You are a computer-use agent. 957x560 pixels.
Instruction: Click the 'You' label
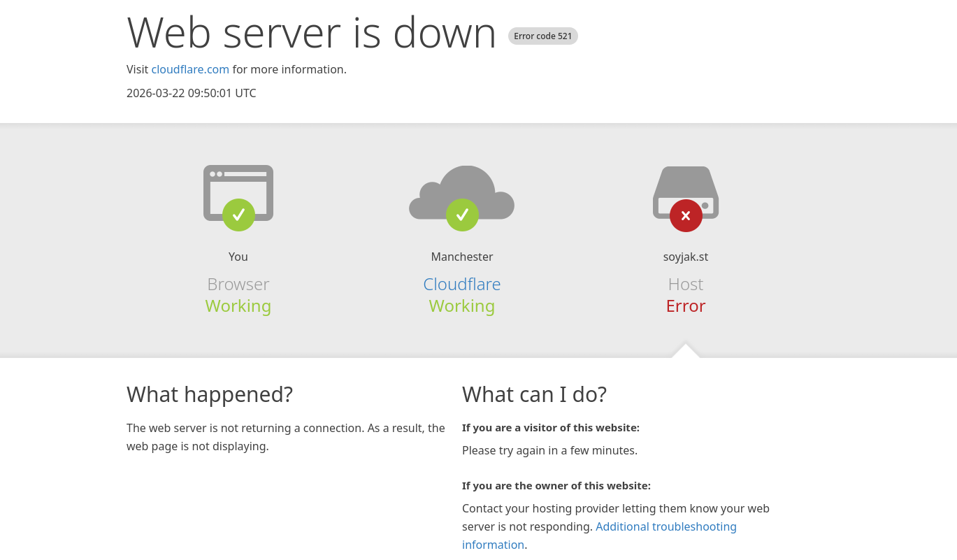pos(238,257)
